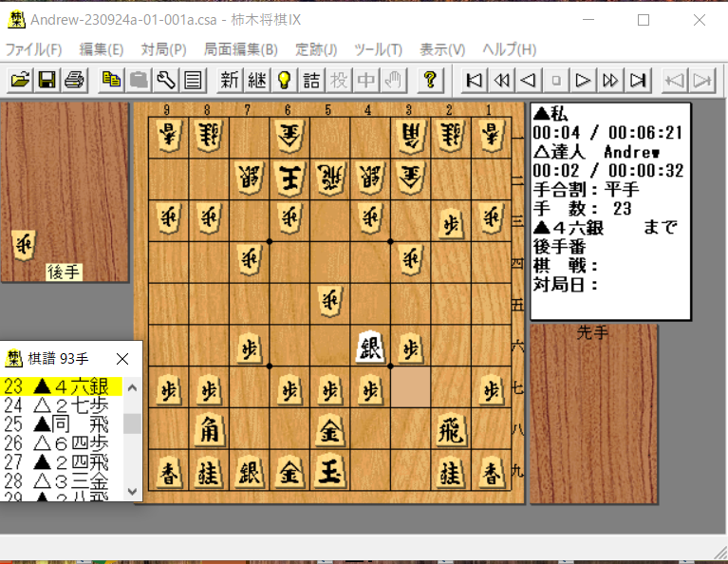
Task: Open settings with the wrench icon
Action: (x=165, y=81)
